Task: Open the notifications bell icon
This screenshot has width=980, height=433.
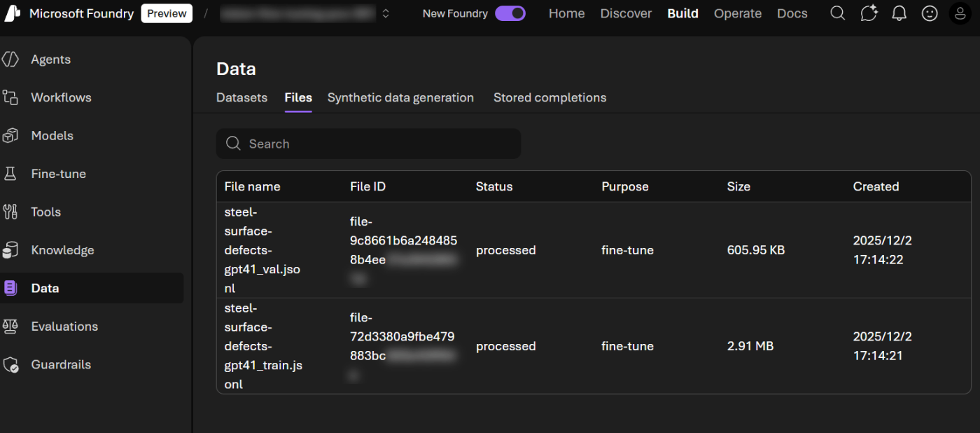Action: (899, 13)
